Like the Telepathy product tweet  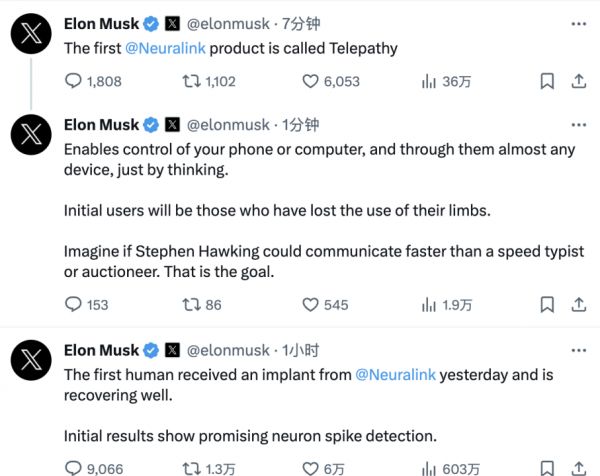pyautogui.click(x=310, y=82)
